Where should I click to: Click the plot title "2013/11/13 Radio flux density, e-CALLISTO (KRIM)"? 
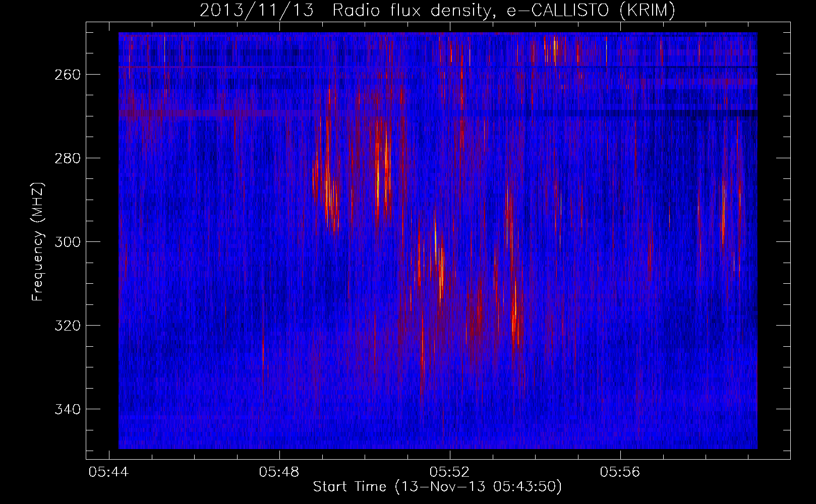(437, 11)
